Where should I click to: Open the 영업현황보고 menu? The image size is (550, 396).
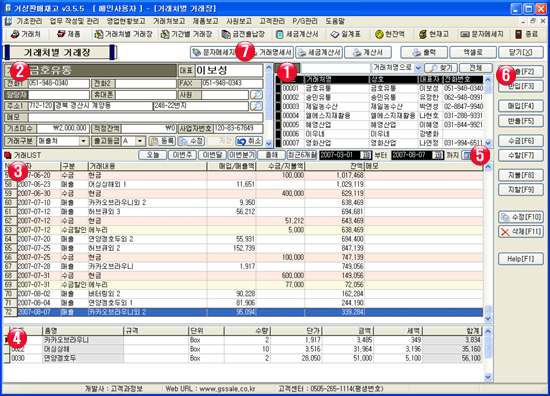point(126,21)
